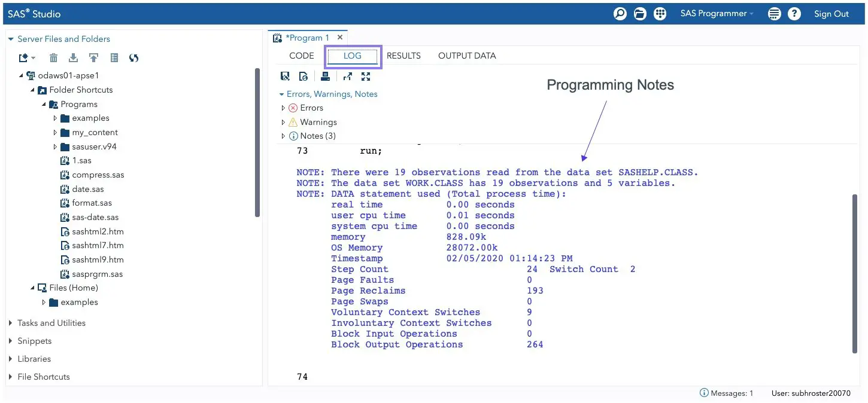Collapse the odaws01-apse1 server node
The height and width of the screenshot is (403, 868).
[x=22, y=76]
